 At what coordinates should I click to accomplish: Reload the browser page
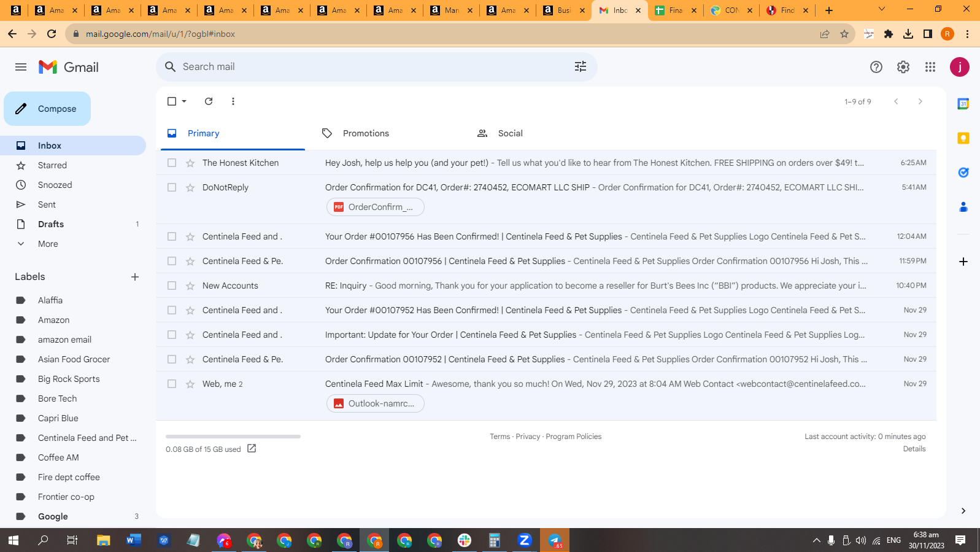[x=52, y=34]
